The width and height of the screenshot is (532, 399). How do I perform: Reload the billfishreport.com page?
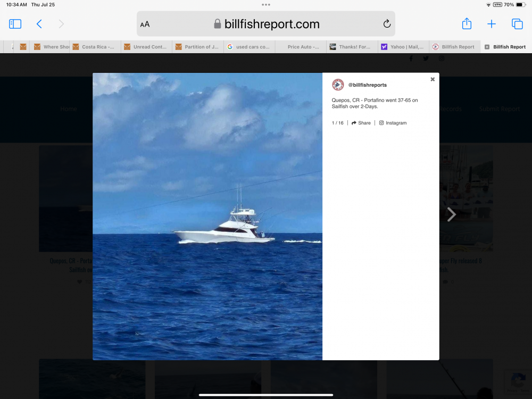[387, 24]
